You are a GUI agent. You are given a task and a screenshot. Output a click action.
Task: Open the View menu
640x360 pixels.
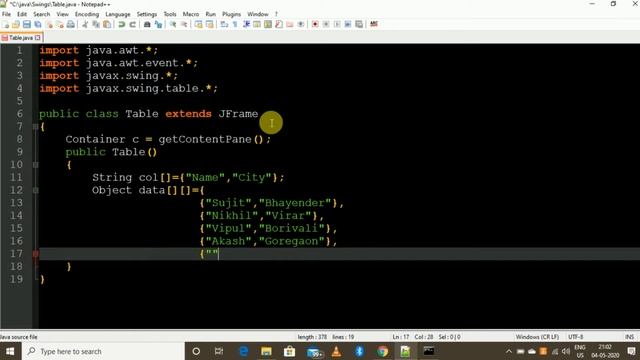62,14
